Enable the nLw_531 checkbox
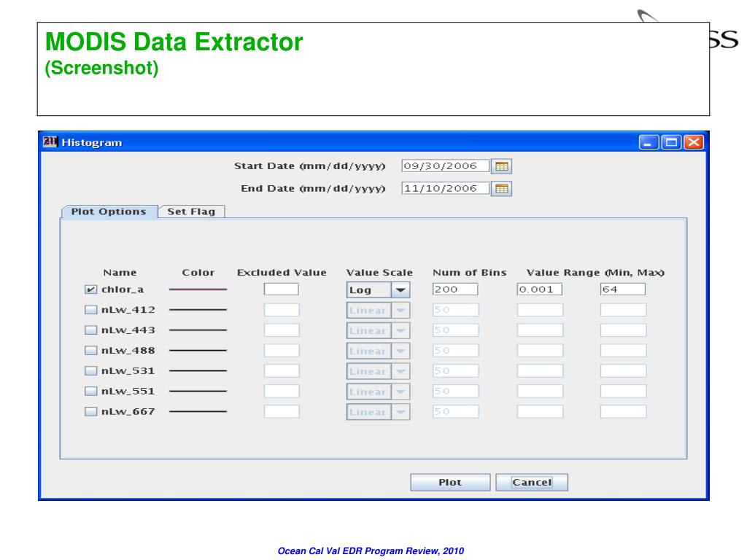The width and height of the screenshot is (747, 560). pos(90,370)
